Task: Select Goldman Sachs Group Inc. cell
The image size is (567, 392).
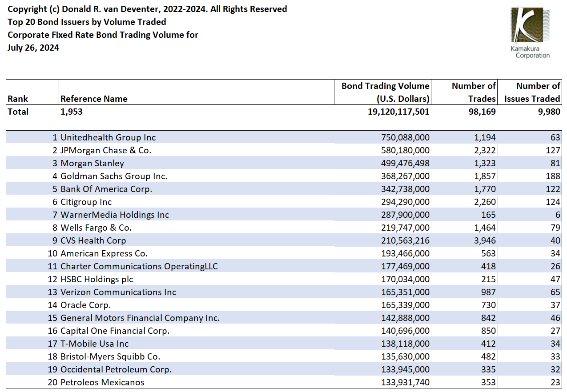Action: click(x=114, y=176)
